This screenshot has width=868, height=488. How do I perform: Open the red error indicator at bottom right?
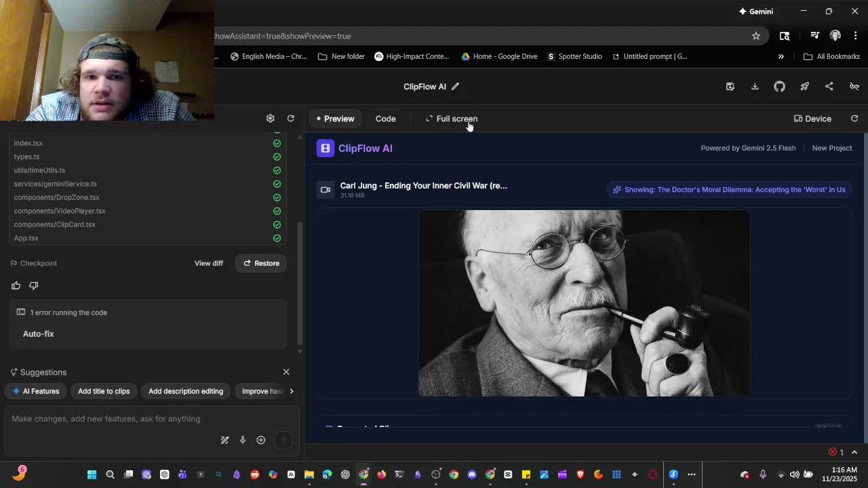tap(836, 452)
